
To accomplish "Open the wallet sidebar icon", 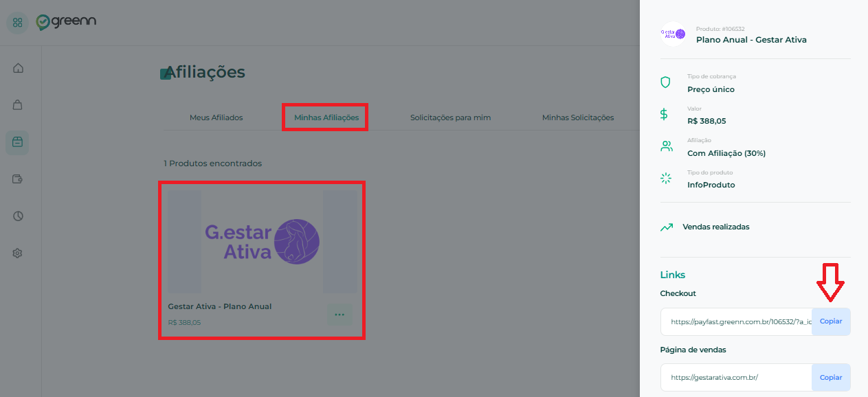I will pos(18,179).
